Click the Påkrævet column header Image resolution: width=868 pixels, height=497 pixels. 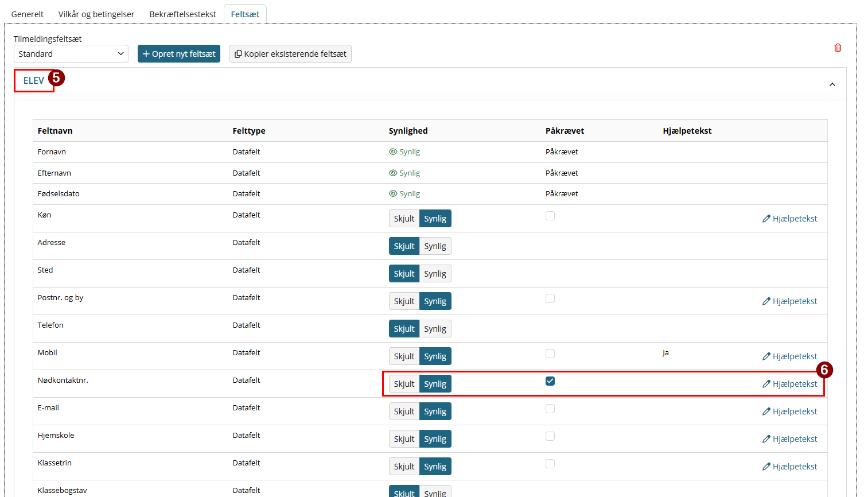565,131
